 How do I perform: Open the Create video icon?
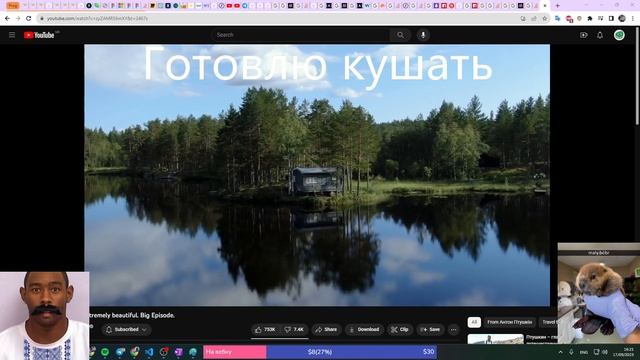click(x=584, y=35)
